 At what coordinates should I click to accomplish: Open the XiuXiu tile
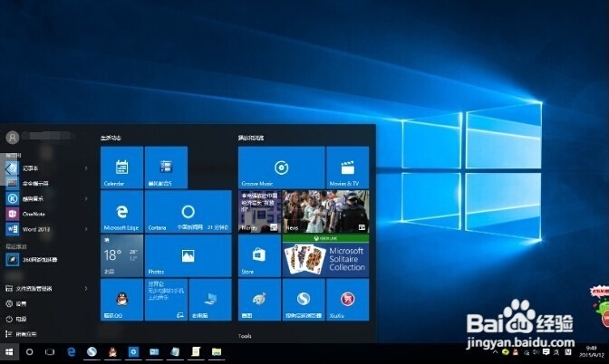(x=348, y=300)
